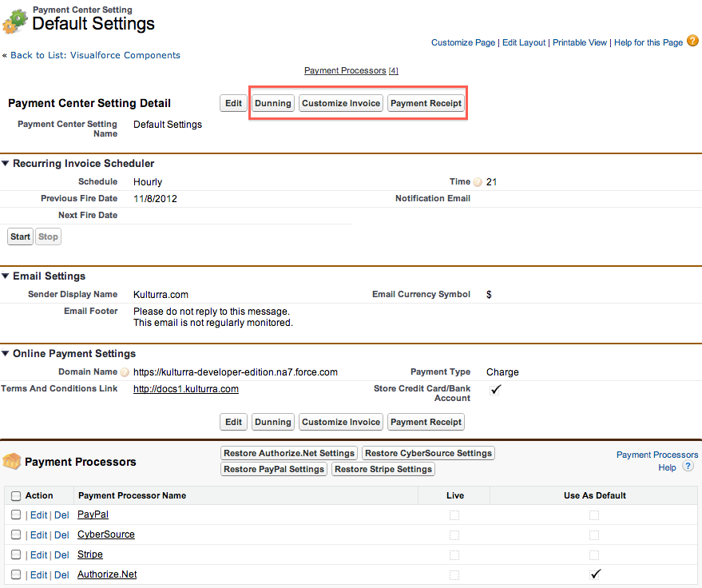This screenshot has height=588, width=702.
Task: Click the Payment Center Setting gear icon
Action: point(14,22)
